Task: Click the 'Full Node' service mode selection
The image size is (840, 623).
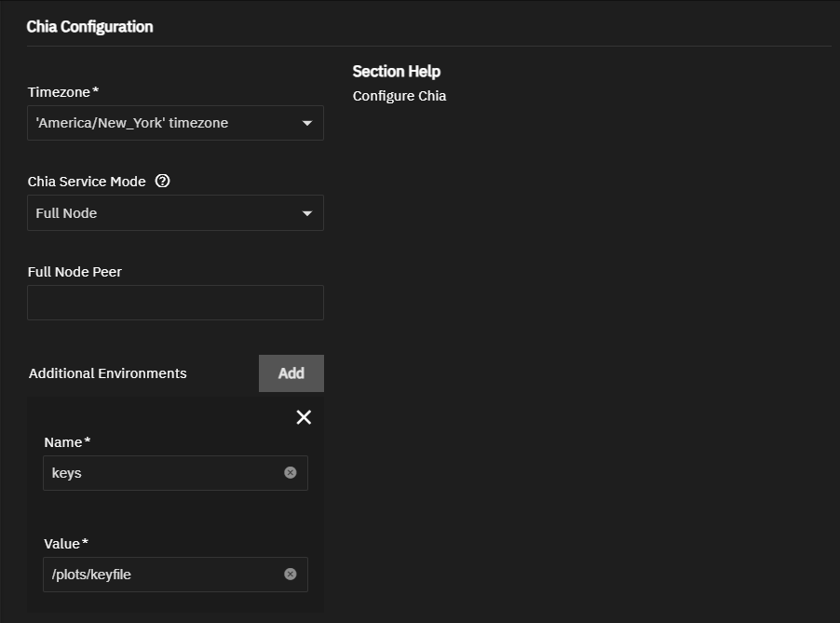Action: [67, 213]
